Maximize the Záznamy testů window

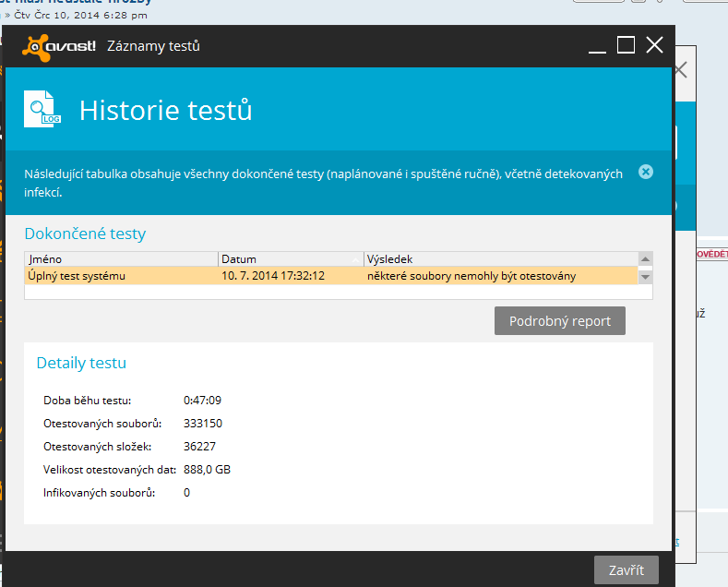(x=627, y=45)
